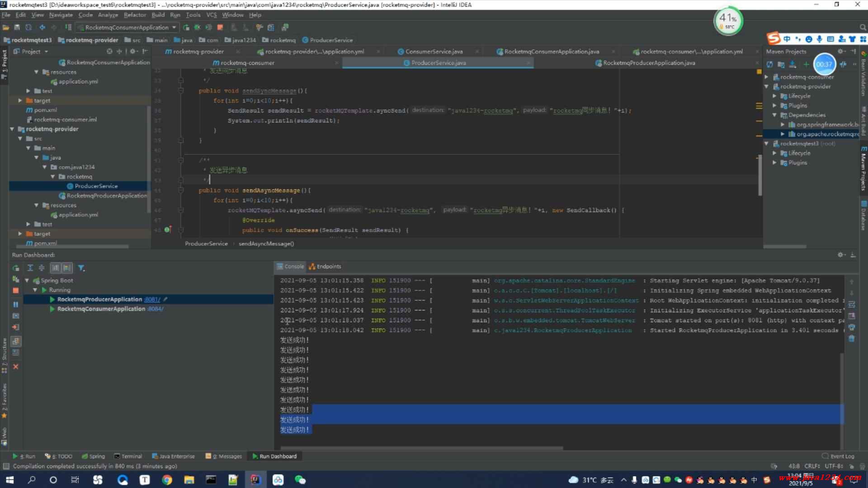Toggle Maven offline mode icon
The height and width of the screenshot is (488, 868).
point(843,65)
